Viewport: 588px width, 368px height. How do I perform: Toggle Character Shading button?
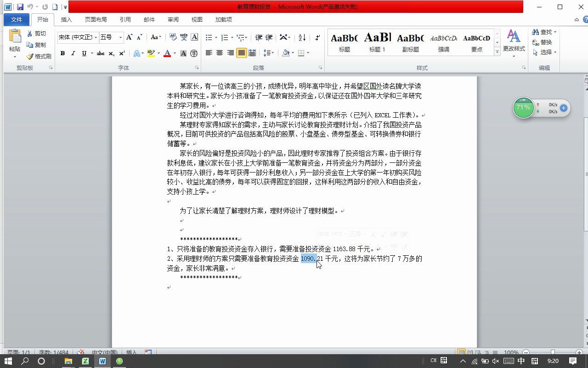point(183,53)
